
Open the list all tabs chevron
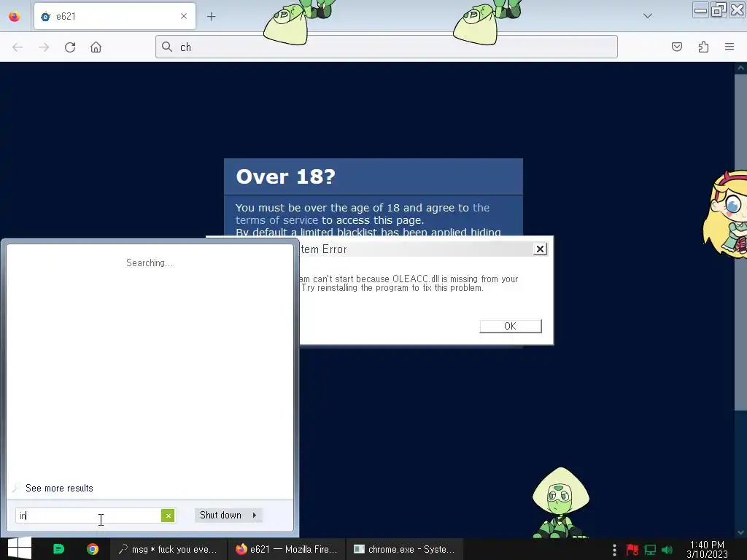pos(648,16)
